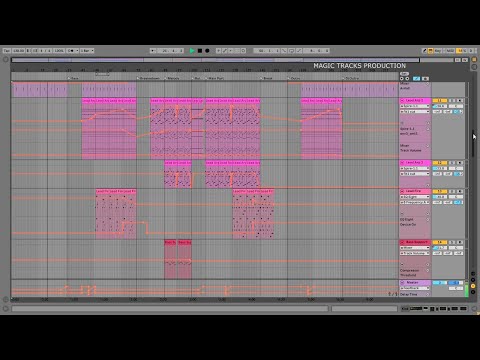Enable the MIDI map mode switch
Image resolution: width=480 pixels, height=360 pixels.
(x=450, y=51)
